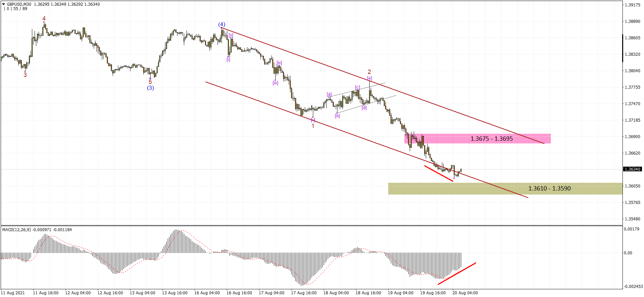Select the [b] triangle wave label

coord(337,116)
